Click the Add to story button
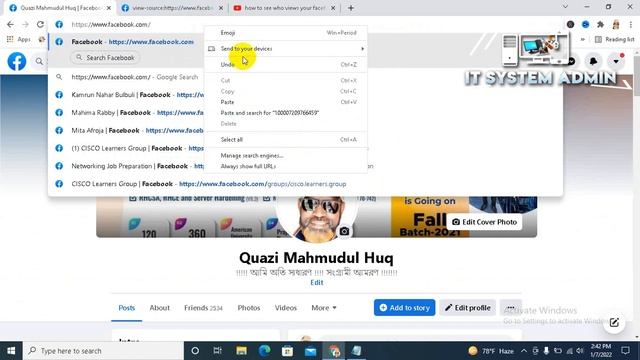This screenshot has width=640, height=360. click(404, 307)
